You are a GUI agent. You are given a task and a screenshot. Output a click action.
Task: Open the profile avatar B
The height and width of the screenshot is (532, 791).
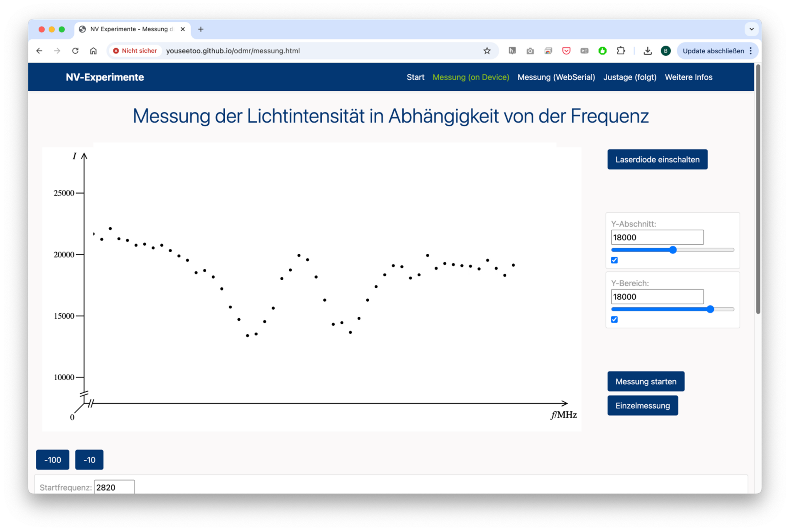(x=665, y=51)
